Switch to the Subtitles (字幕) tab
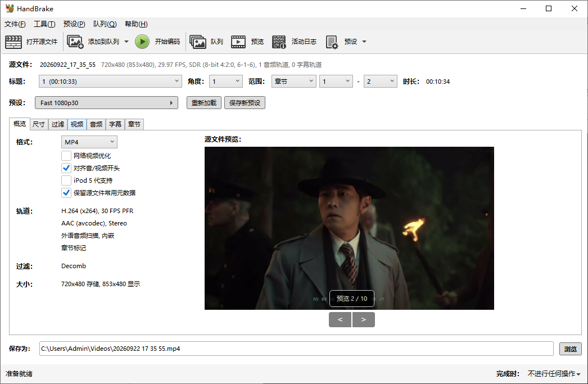The image size is (588, 384). point(115,124)
